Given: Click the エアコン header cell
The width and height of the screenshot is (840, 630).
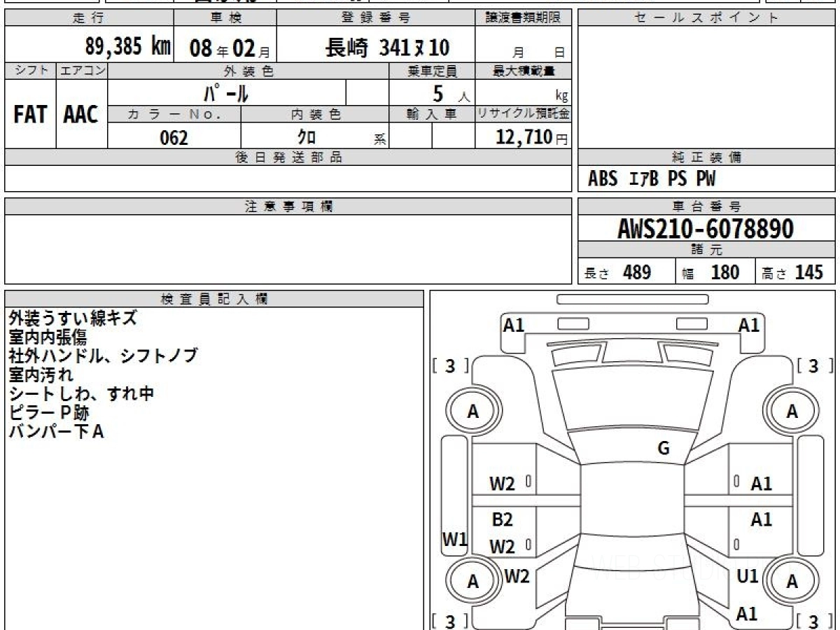Looking at the screenshot, I should click(x=82, y=71).
